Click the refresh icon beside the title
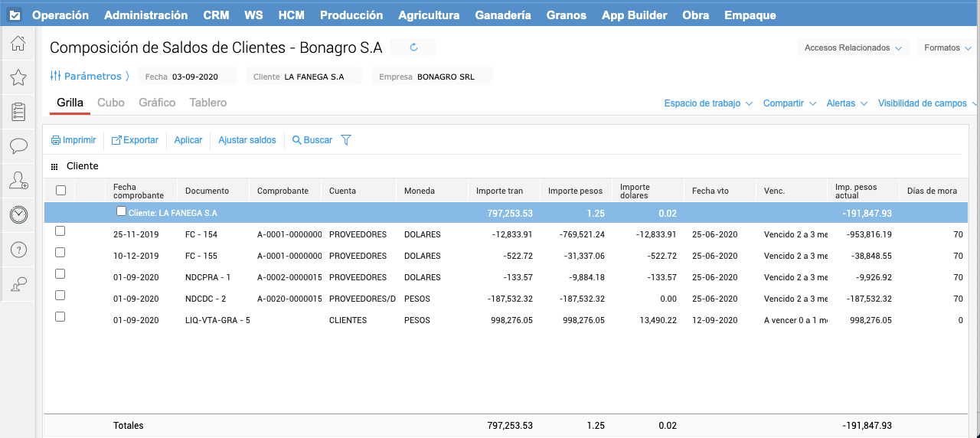980x438 pixels. pos(413,47)
